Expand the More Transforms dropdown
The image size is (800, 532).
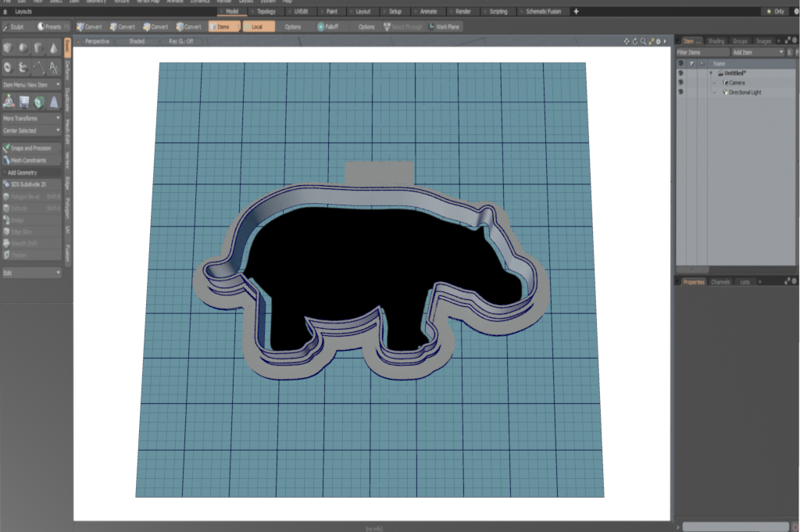point(31,118)
